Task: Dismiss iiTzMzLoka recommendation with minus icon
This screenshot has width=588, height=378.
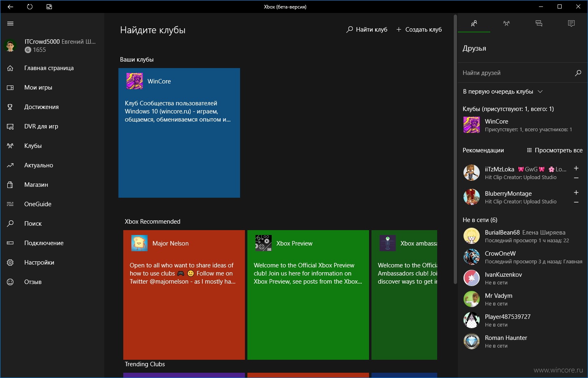Action: pyautogui.click(x=576, y=178)
